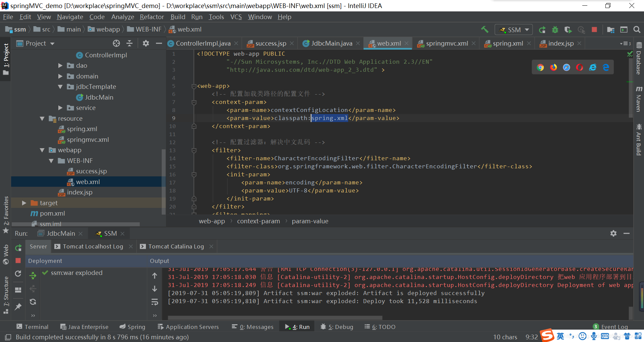This screenshot has height=342, width=644.
Task: Locate current file in Project tree target icon
Action: click(x=116, y=43)
